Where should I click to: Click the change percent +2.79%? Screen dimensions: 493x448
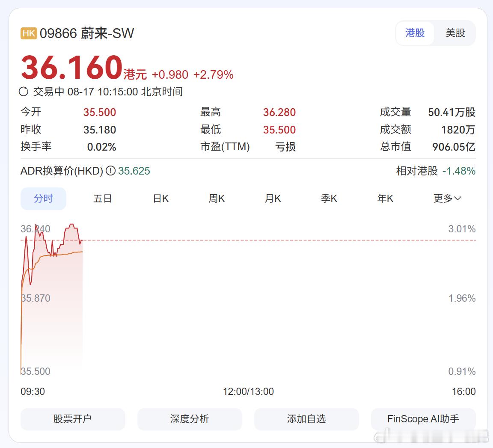pyautogui.click(x=213, y=75)
